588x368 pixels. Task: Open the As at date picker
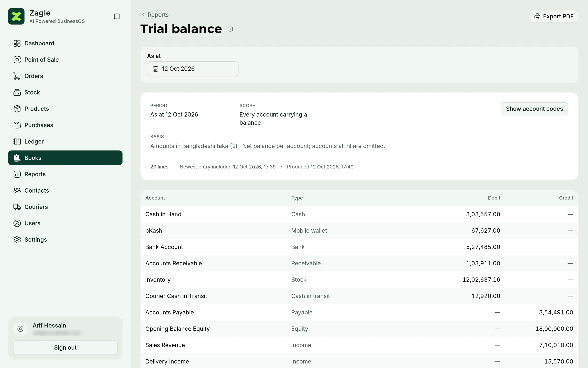(193, 69)
